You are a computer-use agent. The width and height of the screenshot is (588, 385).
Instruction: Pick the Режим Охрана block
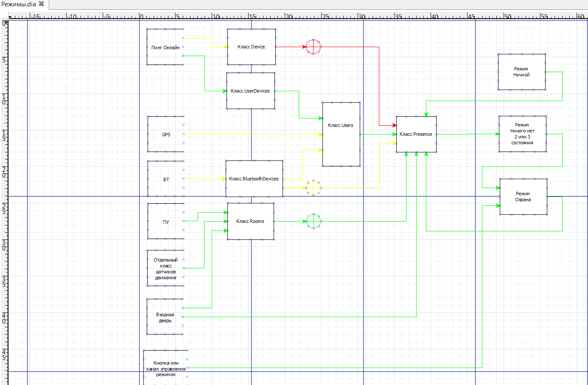tap(523, 197)
